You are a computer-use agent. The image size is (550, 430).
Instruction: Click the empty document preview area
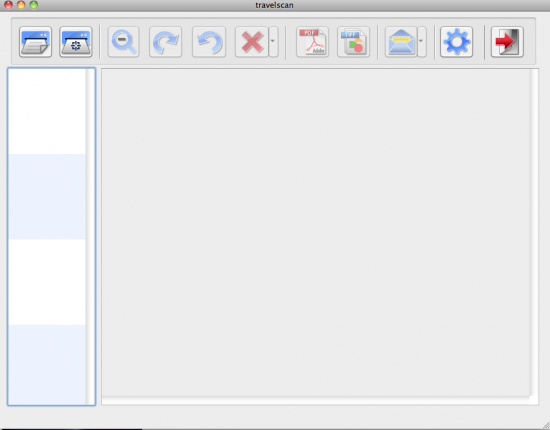coord(316,233)
